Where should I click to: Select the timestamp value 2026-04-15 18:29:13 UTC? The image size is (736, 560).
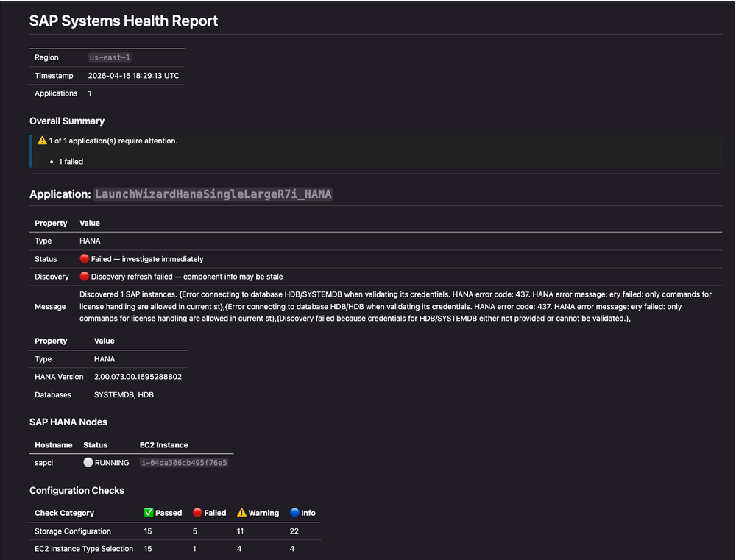(x=133, y=76)
